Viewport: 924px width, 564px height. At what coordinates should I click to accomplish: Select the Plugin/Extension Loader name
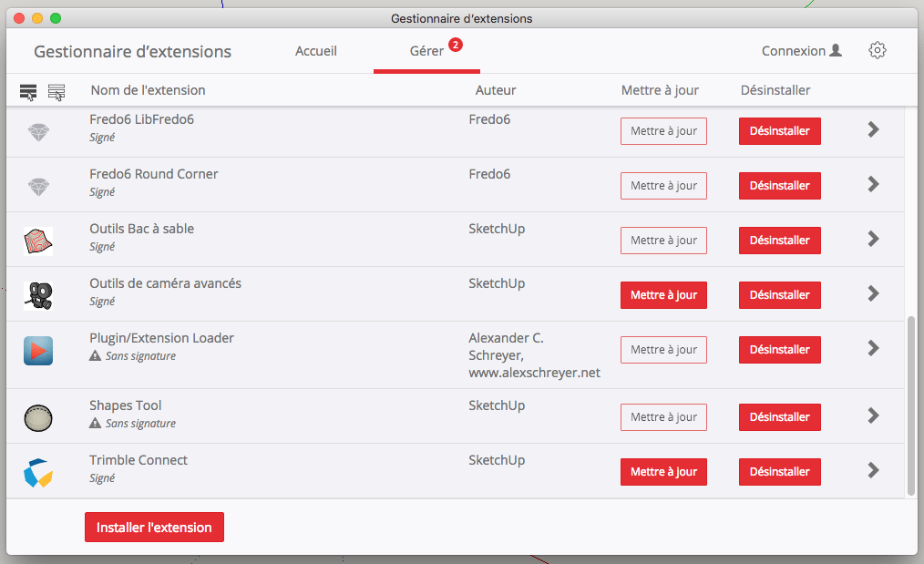pos(161,338)
